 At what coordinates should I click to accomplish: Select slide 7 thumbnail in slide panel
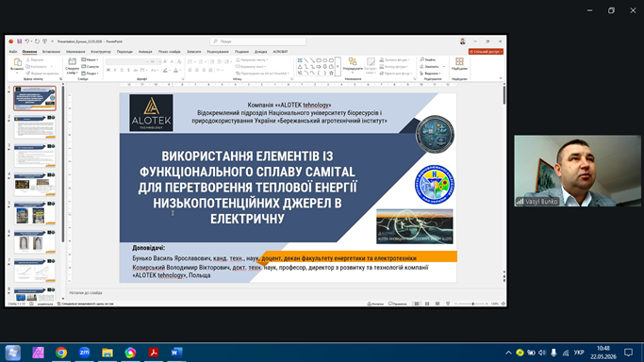coord(35,271)
